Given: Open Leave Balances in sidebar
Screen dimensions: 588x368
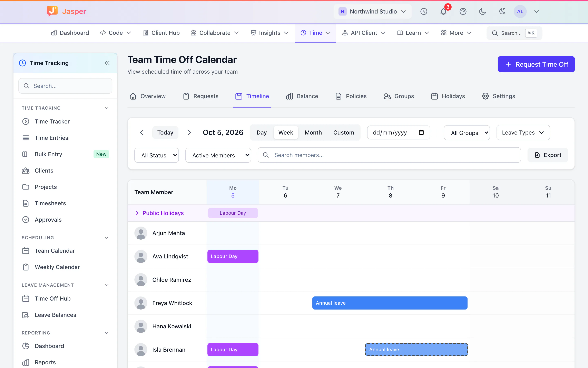Looking at the screenshot, I should (65, 315).
